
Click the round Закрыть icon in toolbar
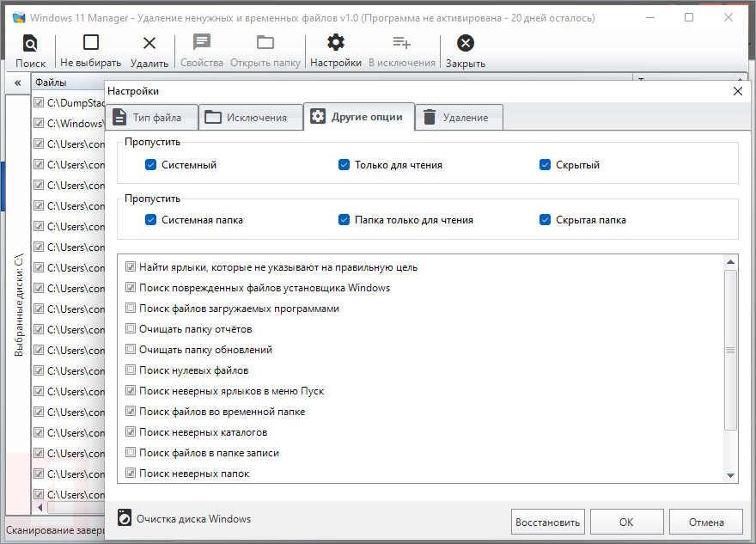tap(465, 43)
